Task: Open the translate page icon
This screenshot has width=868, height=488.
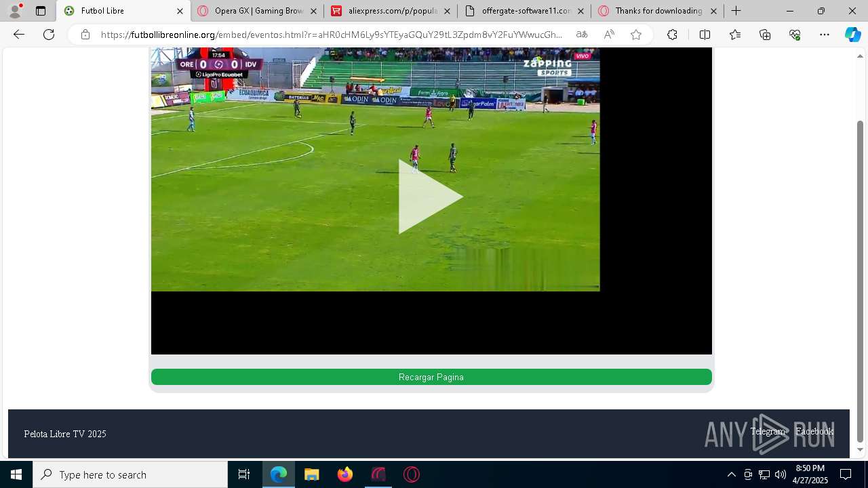Action: (582, 35)
